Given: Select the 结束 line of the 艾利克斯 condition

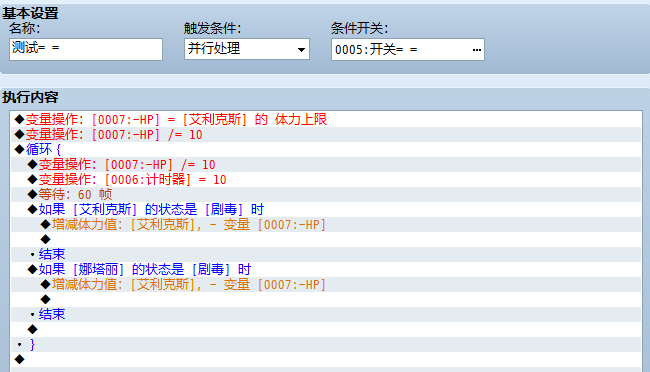Looking at the screenshot, I should 325,254.
